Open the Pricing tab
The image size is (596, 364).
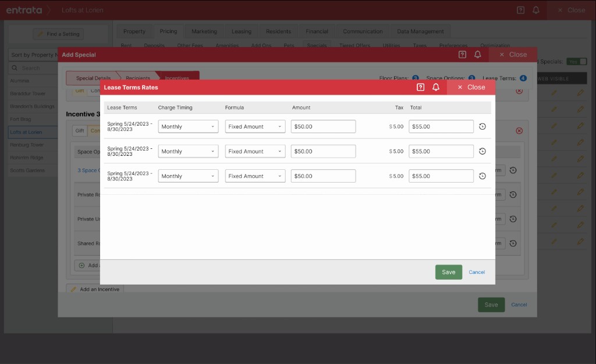168,31
